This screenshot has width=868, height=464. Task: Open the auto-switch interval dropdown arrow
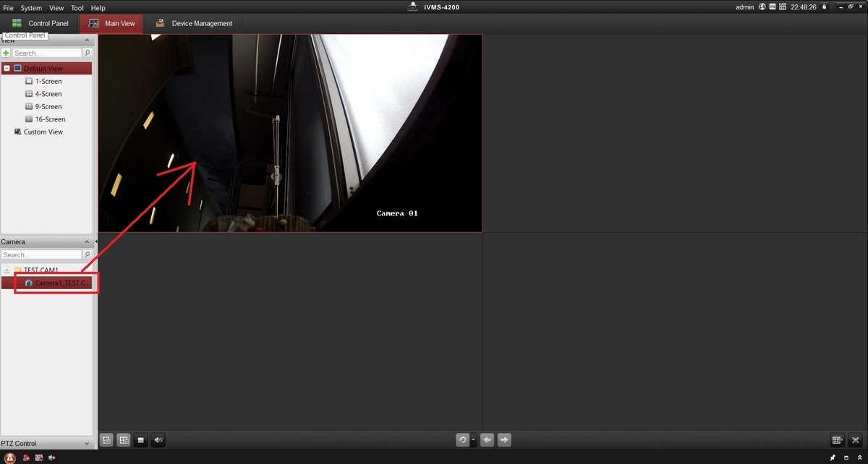[x=473, y=439]
